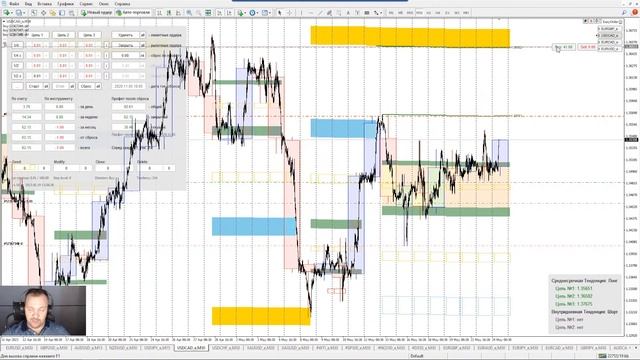640x360 pixels.
Task: Open the orange notification icon
Action: 635,13
